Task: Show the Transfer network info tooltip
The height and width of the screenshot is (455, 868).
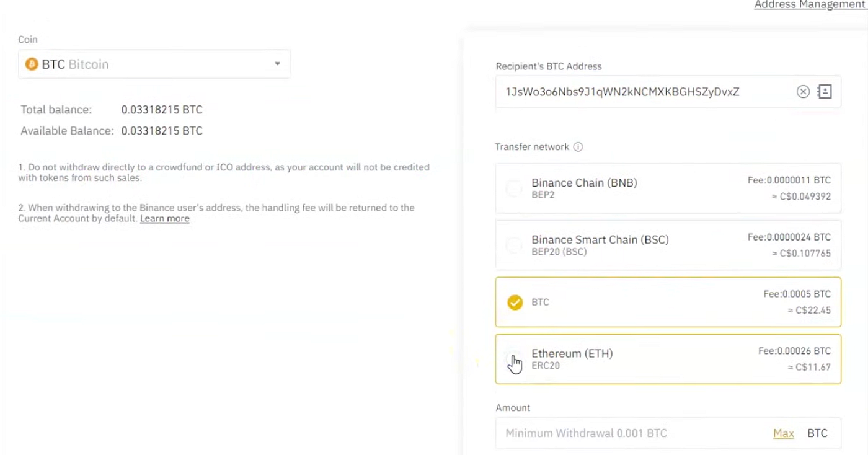Action: tap(578, 147)
